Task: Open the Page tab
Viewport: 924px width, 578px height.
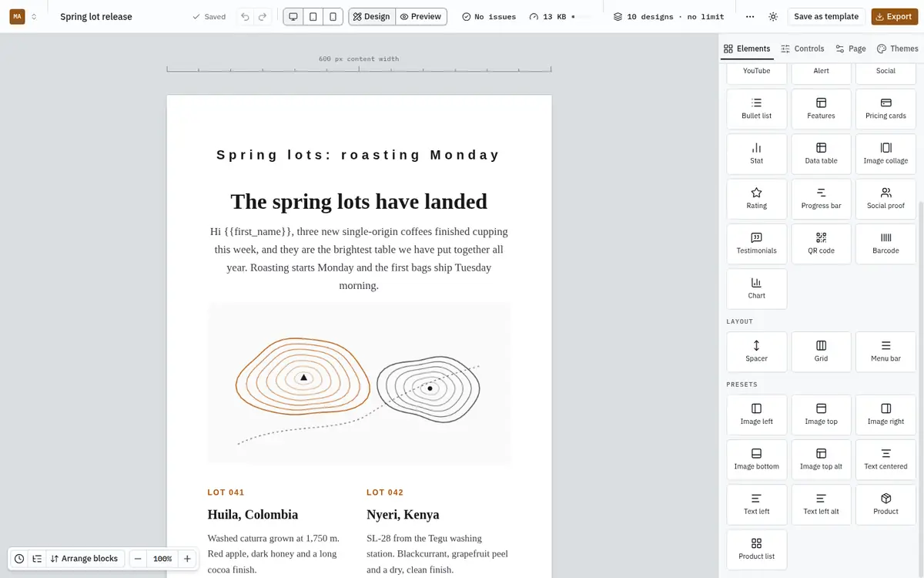Action: [851, 49]
